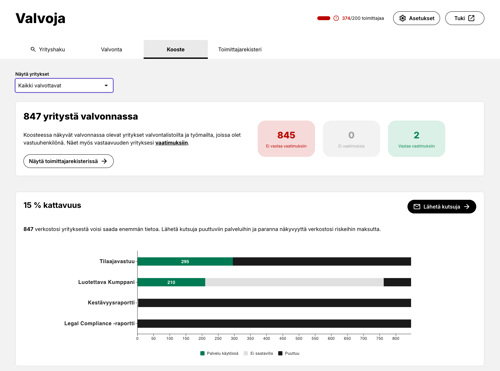
Task: Select the 0 Ei vaatimuksia card
Action: (x=351, y=139)
